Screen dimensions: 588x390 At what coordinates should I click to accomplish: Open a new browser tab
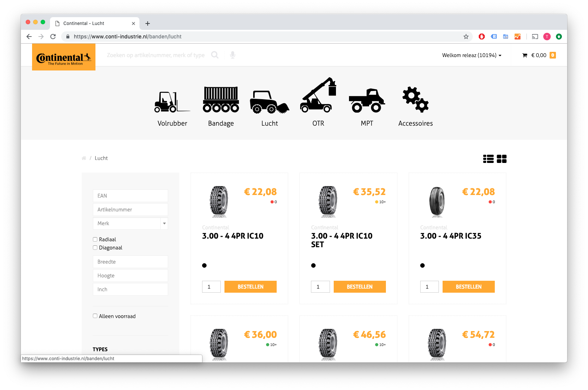[148, 23]
